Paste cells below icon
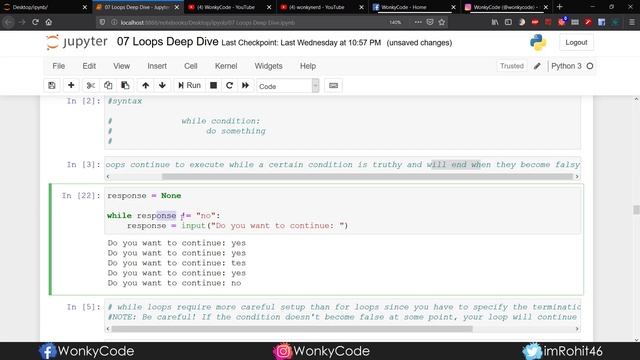 tap(125, 85)
